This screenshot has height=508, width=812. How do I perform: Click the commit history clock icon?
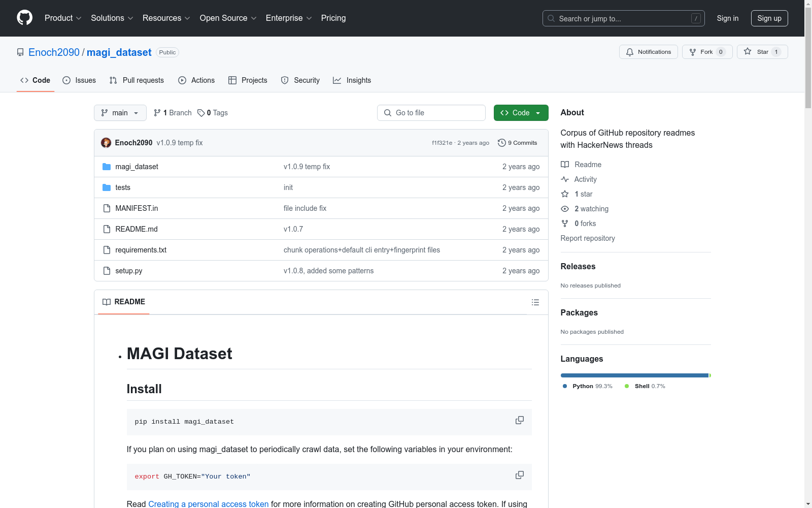[502, 143]
